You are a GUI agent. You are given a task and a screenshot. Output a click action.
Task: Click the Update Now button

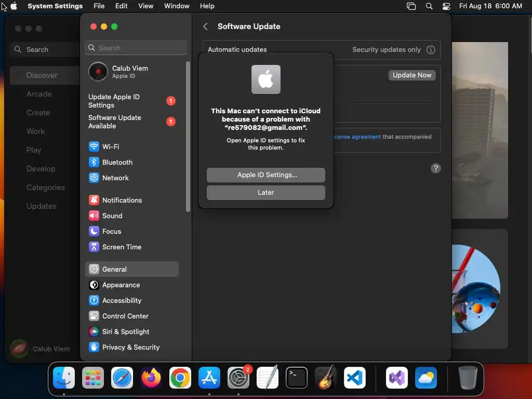412,75
